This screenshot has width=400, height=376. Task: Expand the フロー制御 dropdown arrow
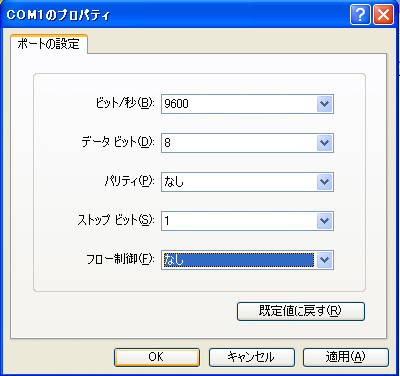tap(324, 260)
